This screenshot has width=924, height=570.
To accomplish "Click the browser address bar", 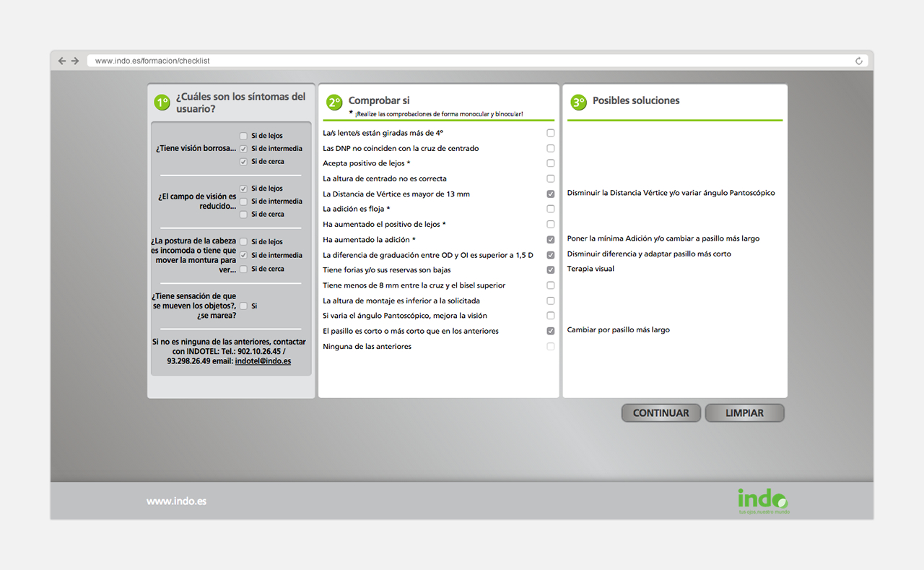I will pyautogui.click(x=289, y=61).
